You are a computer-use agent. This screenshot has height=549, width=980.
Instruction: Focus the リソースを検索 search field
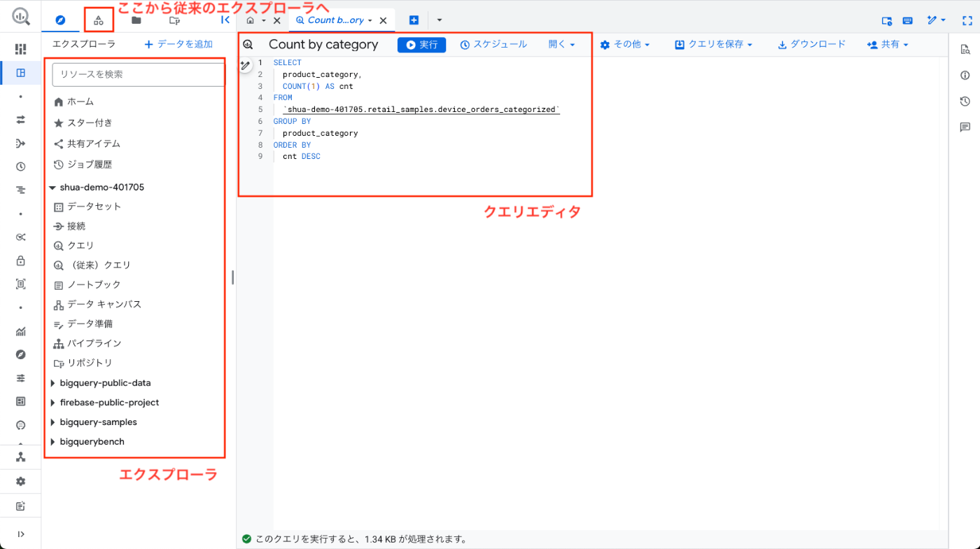(x=139, y=74)
